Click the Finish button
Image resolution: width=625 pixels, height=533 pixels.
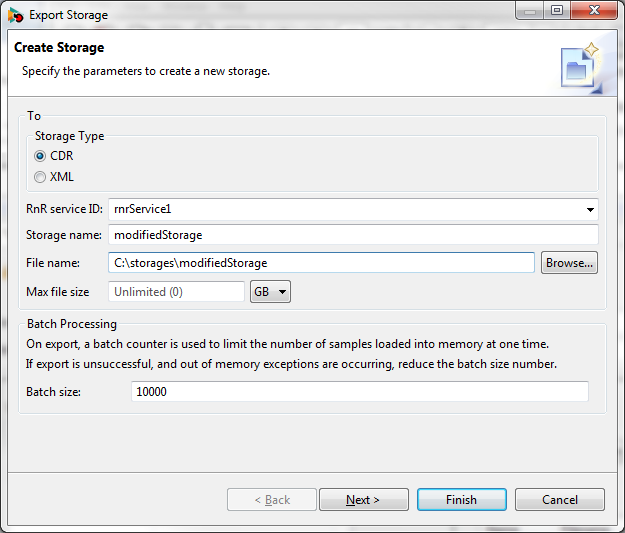pyautogui.click(x=462, y=500)
